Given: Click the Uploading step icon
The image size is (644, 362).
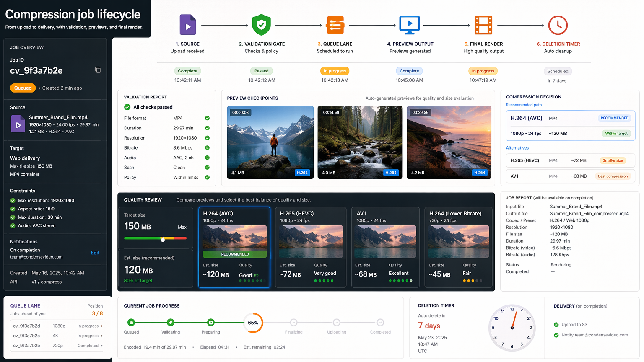Looking at the screenshot, I should click(337, 322).
